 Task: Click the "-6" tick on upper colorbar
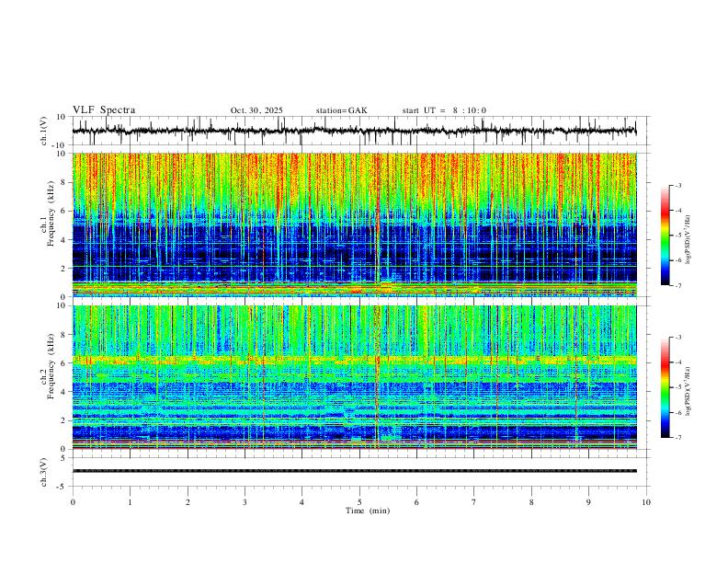[677, 260]
